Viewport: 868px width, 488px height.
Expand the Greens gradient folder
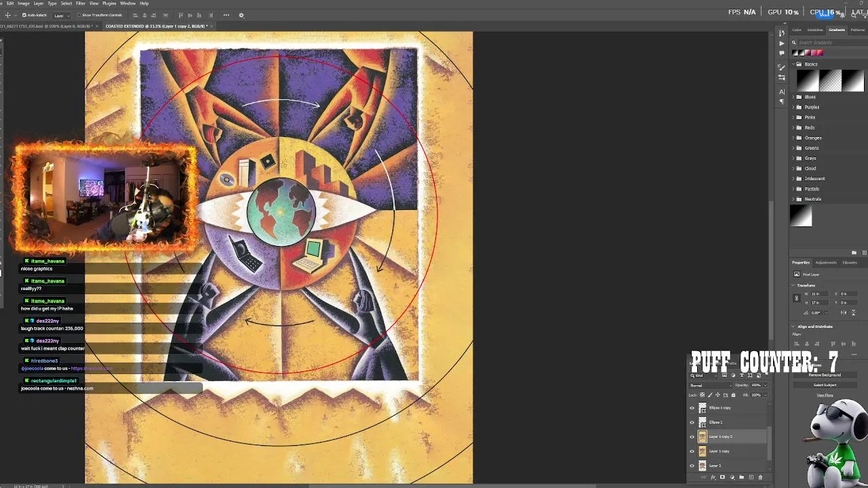coord(793,148)
